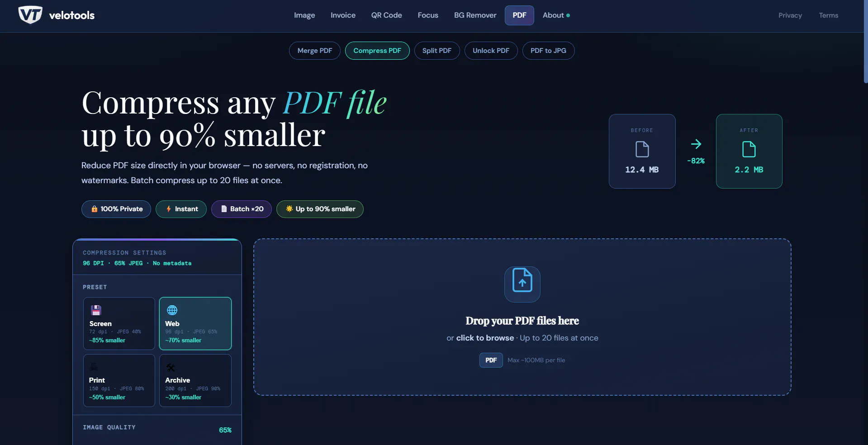Open the BG Remover tool in navigation
The width and height of the screenshot is (868, 445).
pyautogui.click(x=475, y=15)
